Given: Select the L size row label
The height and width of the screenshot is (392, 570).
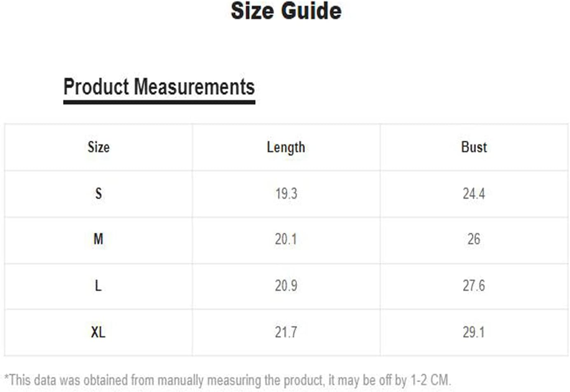Looking at the screenshot, I should [x=98, y=285].
